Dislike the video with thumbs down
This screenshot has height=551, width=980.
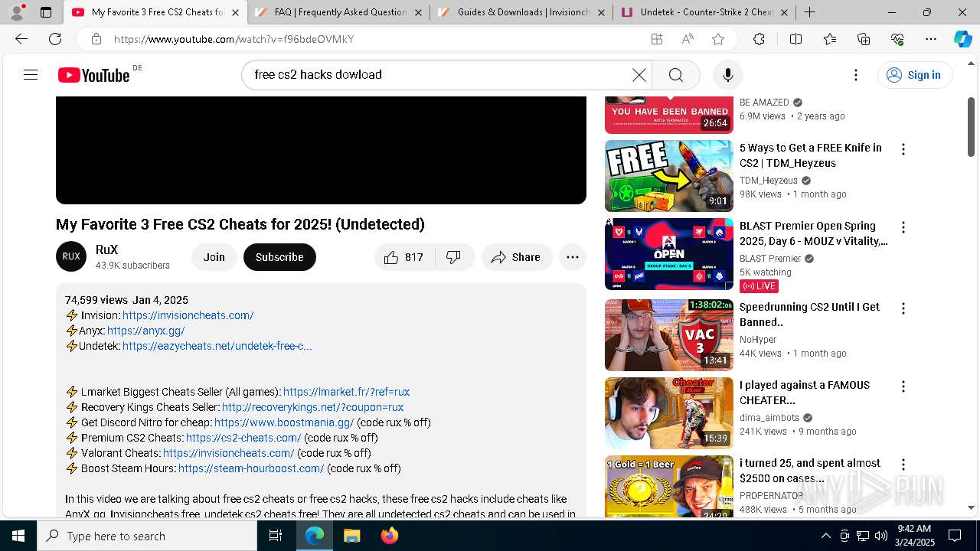454,257
